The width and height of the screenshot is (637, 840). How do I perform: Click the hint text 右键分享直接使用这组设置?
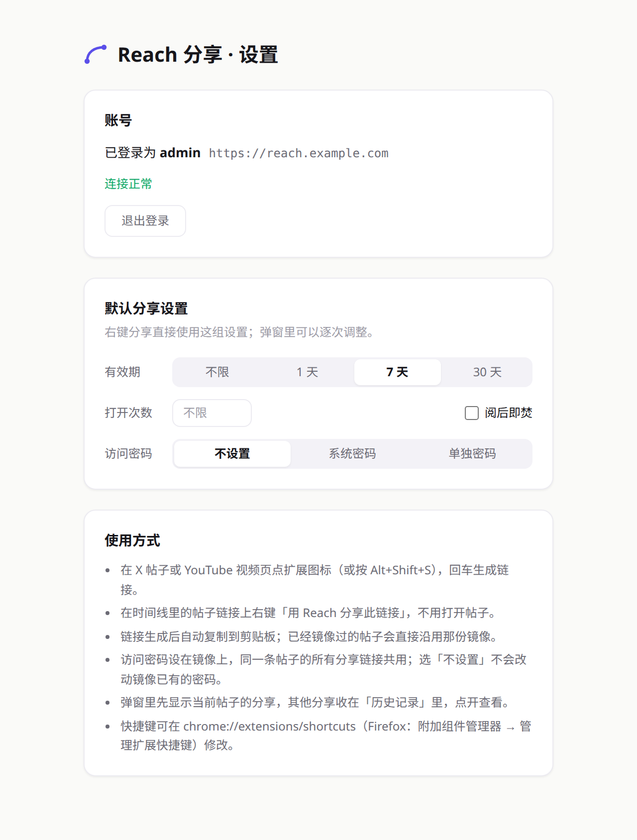(239, 332)
